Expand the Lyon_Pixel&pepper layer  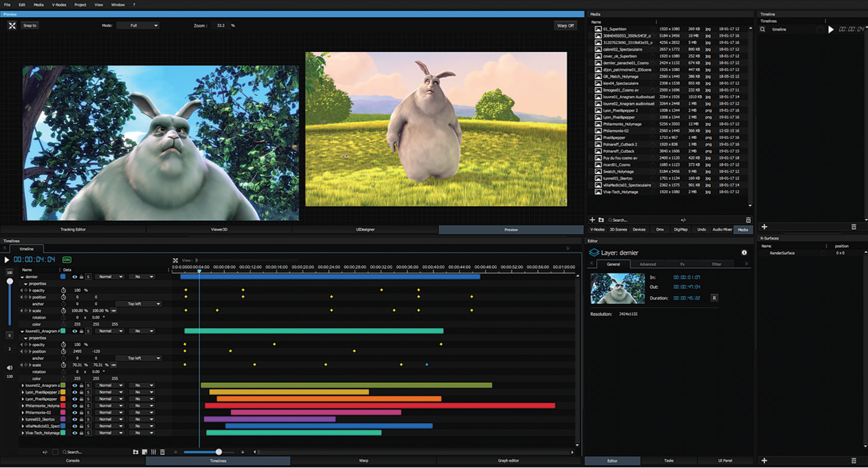pos(23,399)
